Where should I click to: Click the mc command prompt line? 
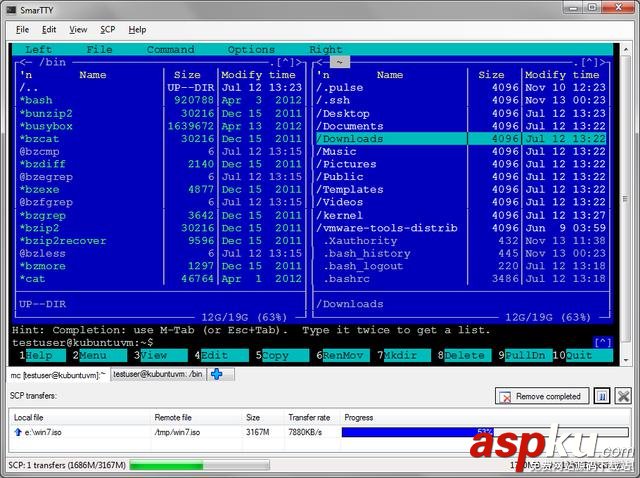(x=302, y=342)
